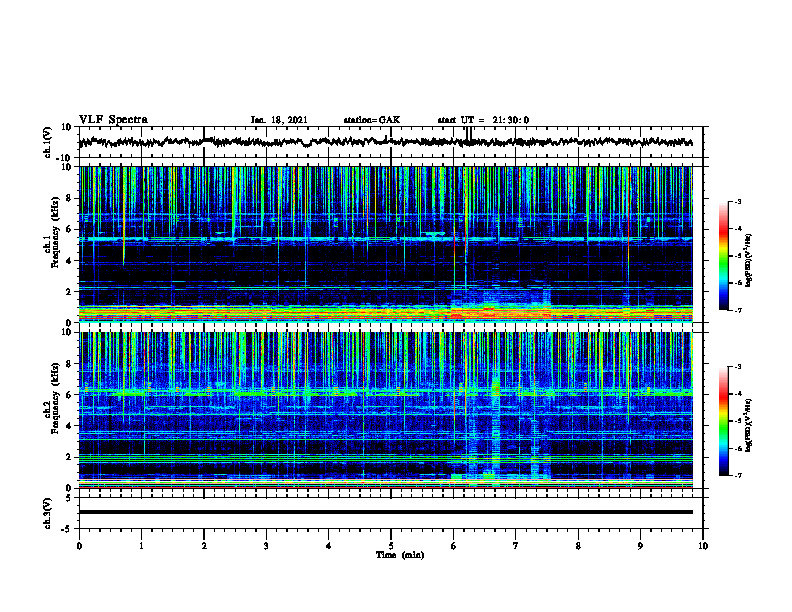Image resolution: width=792 pixels, height=612 pixels.
Task: Click "-3" on the lower color scale
Action: [737, 367]
